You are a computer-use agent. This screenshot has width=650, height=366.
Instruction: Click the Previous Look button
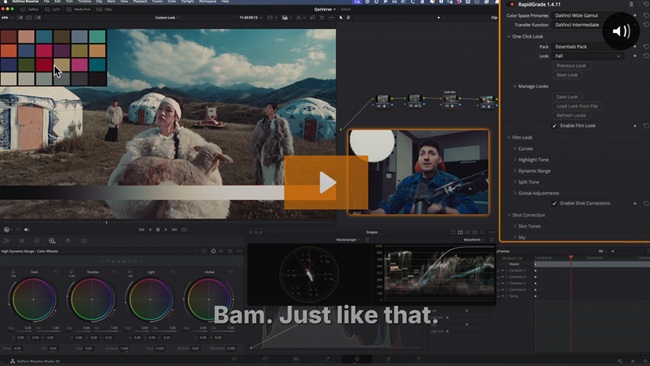(571, 65)
